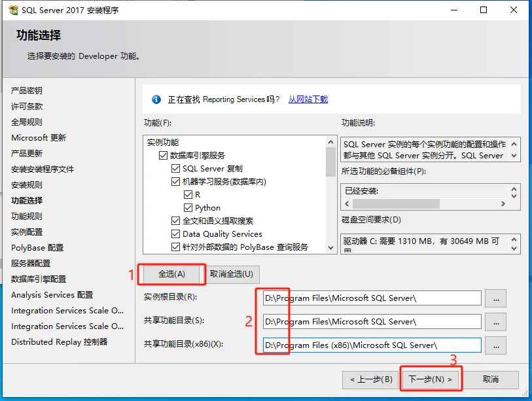Select 产品更新 step in sidebar
Viewport: 532px width, 401px height.
pyautogui.click(x=27, y=153)
